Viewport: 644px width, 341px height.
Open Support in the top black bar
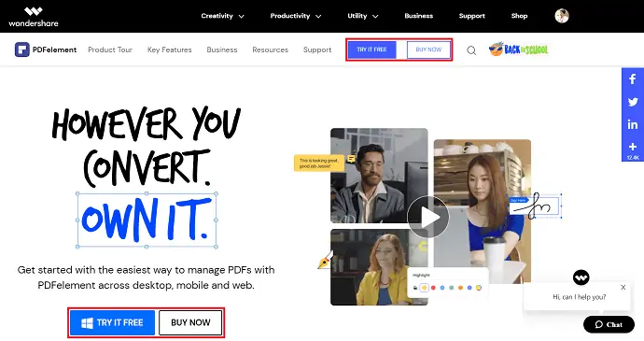(472, 16)
